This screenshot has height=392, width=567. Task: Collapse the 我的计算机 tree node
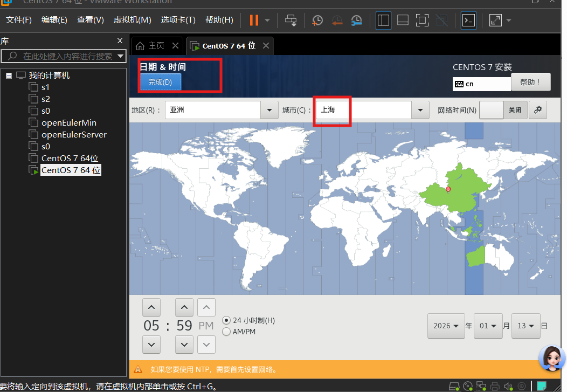pos(9,75)
